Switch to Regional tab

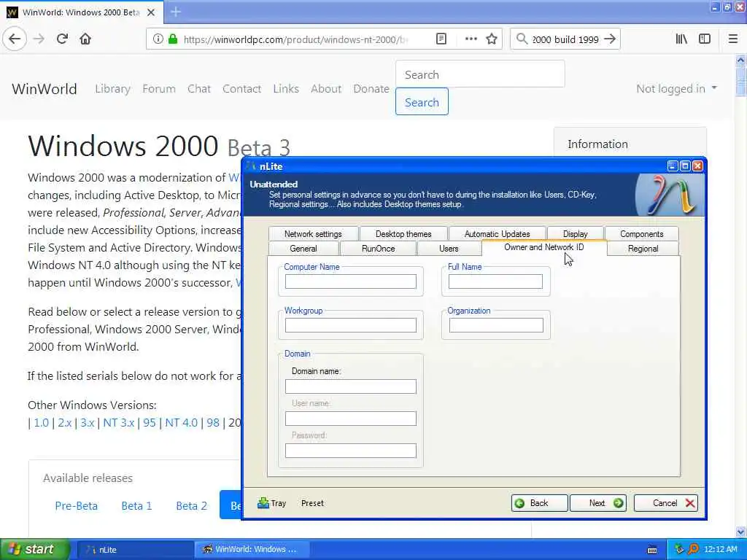643,249
